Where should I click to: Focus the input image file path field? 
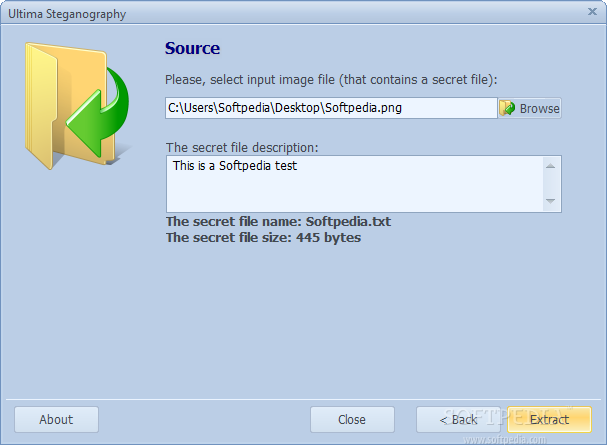[331, 108]
